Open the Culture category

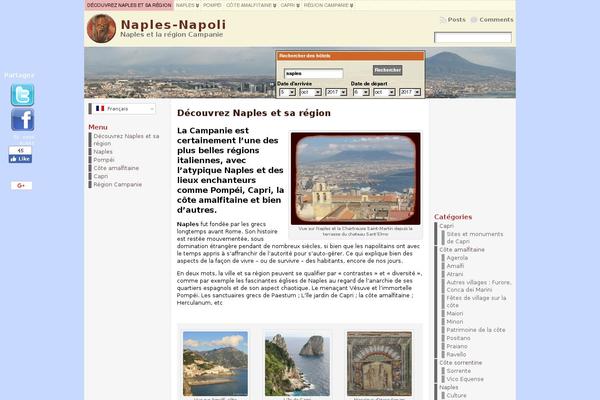[x=456, y=395]
